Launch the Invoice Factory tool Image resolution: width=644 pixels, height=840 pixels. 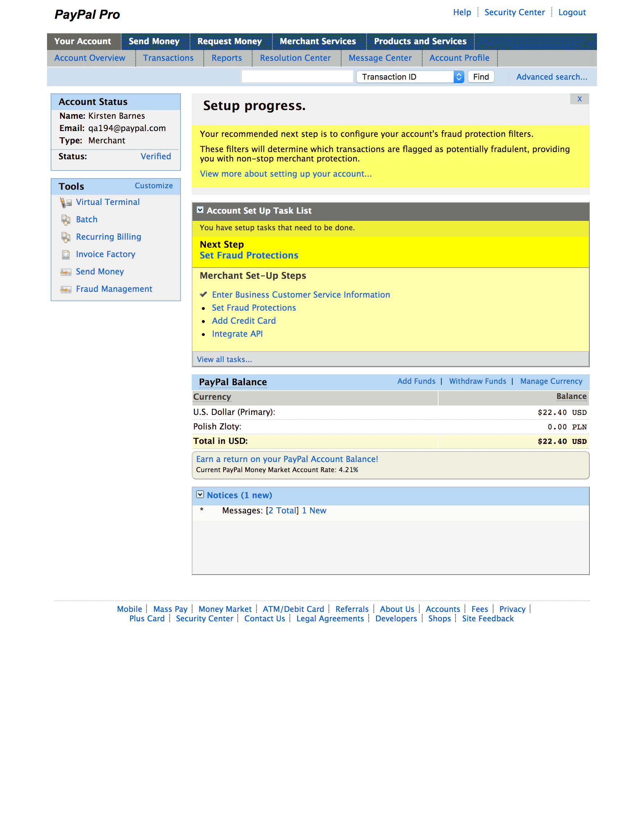(105, 254)
